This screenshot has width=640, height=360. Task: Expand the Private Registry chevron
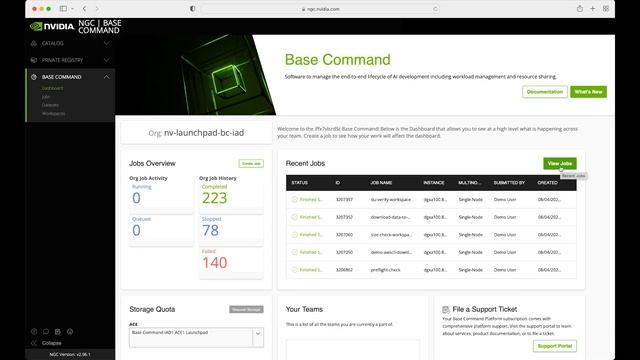click(107, 60)
